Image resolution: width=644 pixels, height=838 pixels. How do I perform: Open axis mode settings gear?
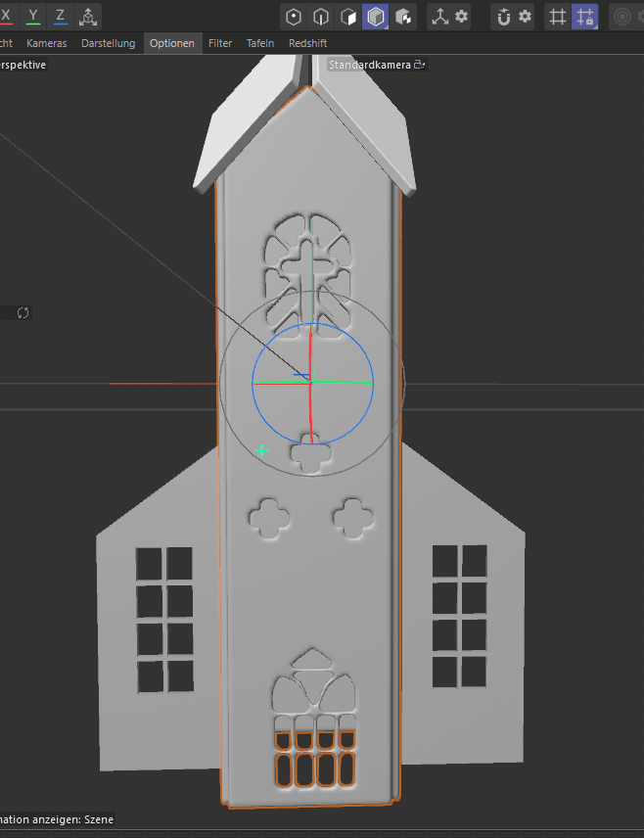pyautogui.click(x=461, y=17)
